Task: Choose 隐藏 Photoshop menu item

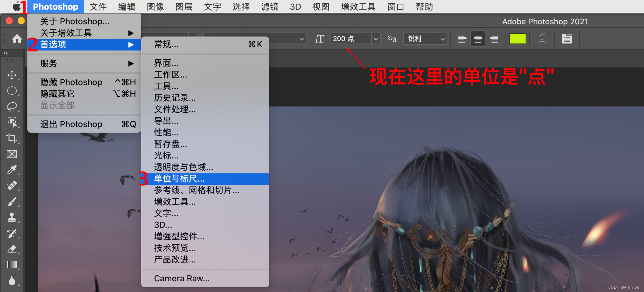Action: point(84,82)
